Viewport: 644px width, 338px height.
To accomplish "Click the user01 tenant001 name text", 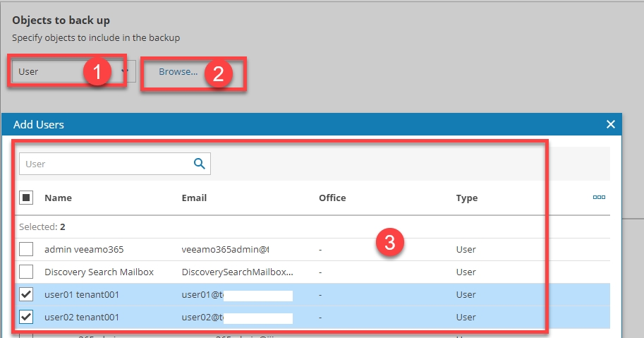I will click(x=81, y=295).
